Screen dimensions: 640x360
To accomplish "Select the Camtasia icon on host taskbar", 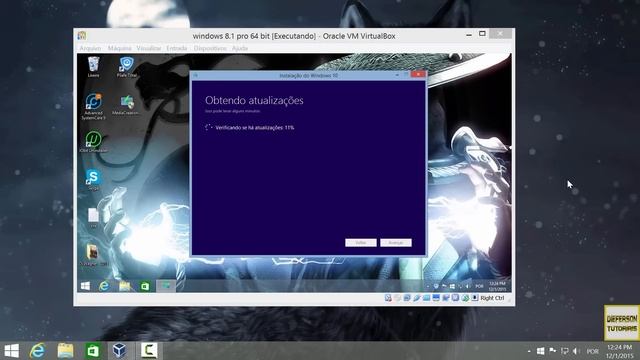I will tap(149, 351).
